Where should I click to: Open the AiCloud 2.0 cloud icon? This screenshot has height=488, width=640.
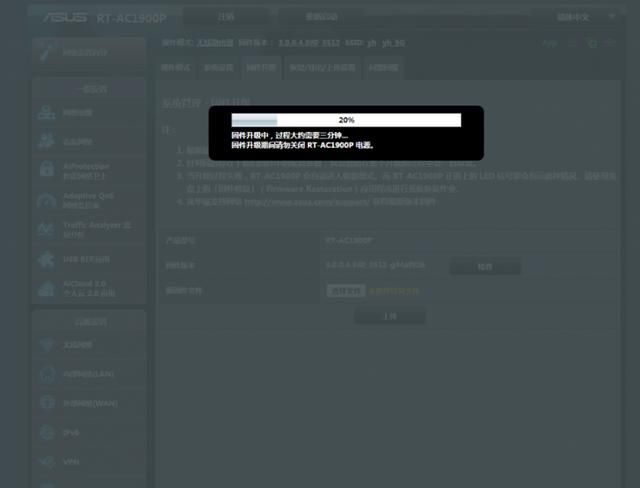[46, 288]
